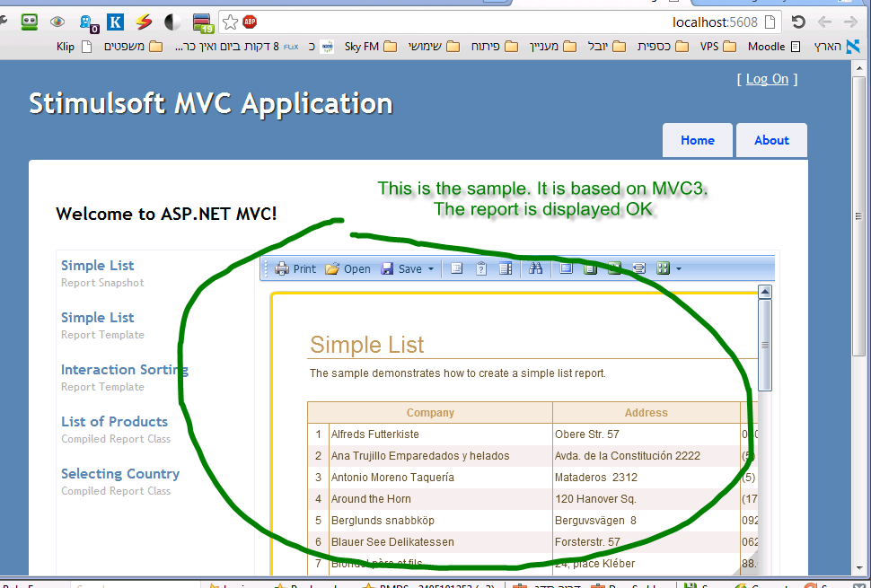Click the report viewer vertical scrollbar thumb
The image size is (871, 588).
click(x=765, y=346)
